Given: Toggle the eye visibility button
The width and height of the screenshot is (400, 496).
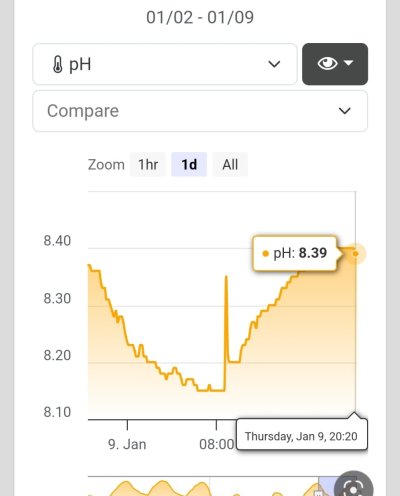Looking at the screenshot, I should pos(327,63).
